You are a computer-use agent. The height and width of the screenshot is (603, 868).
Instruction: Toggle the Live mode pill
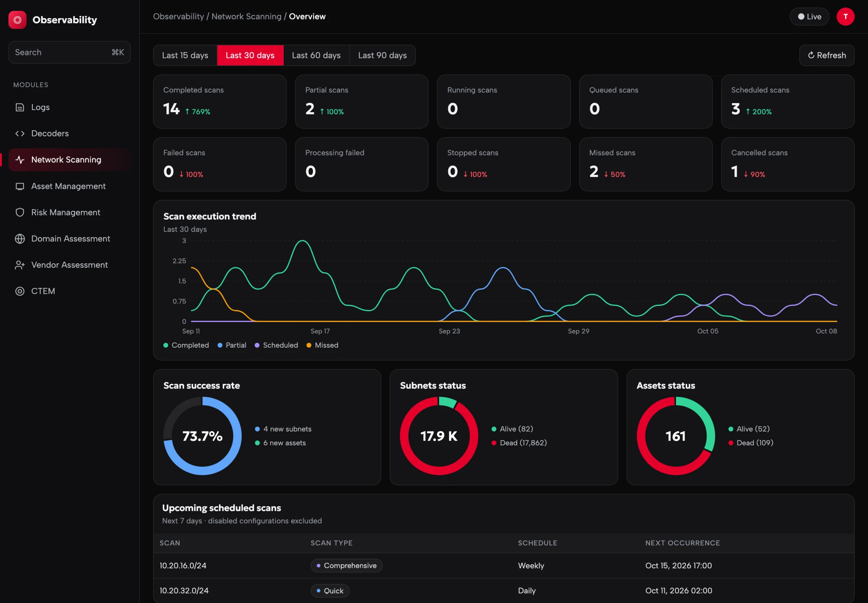click(809, 17)
